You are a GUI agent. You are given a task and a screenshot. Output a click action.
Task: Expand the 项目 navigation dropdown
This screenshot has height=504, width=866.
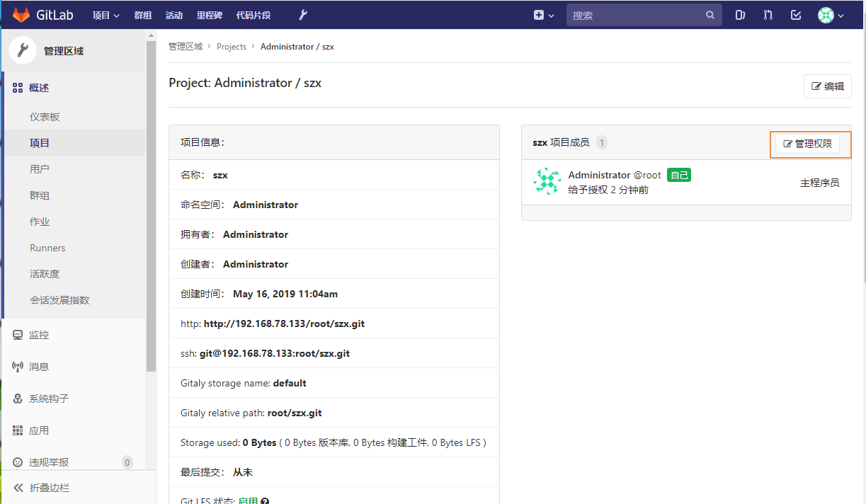tap(106, 15)
